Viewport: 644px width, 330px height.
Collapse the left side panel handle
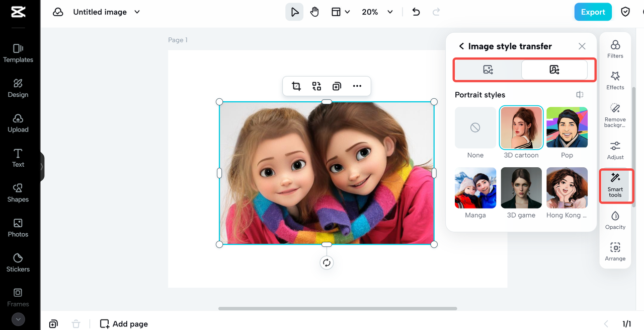coord(42,166)
